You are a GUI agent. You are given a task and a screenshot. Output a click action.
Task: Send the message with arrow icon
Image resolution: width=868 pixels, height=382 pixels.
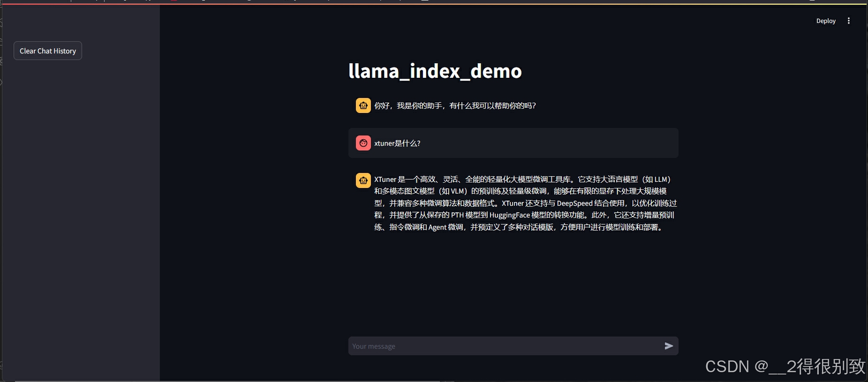[669, 346]
